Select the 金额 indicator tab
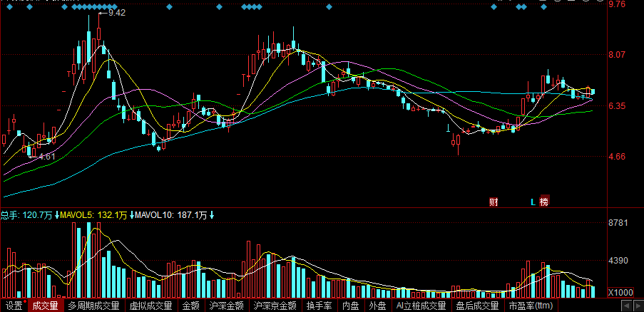644x312 pixels. pos(191,306)
